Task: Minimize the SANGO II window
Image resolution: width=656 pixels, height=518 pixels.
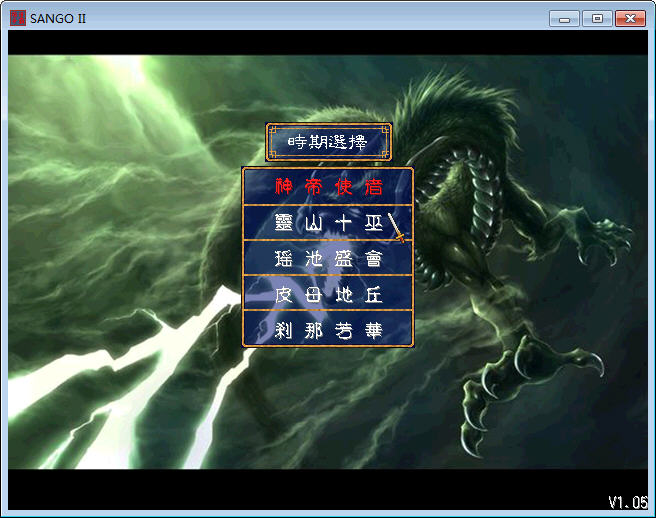Action: point(564,19)
